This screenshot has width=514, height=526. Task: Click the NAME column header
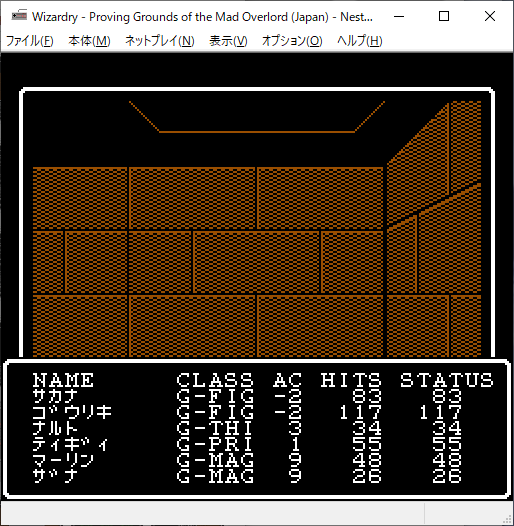point(63,380)
